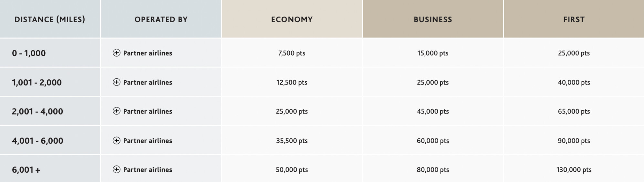Select the 40,000 pts first value
Image resolution: width=644 pixels, height=182 pixels.
tap(574, 83)
